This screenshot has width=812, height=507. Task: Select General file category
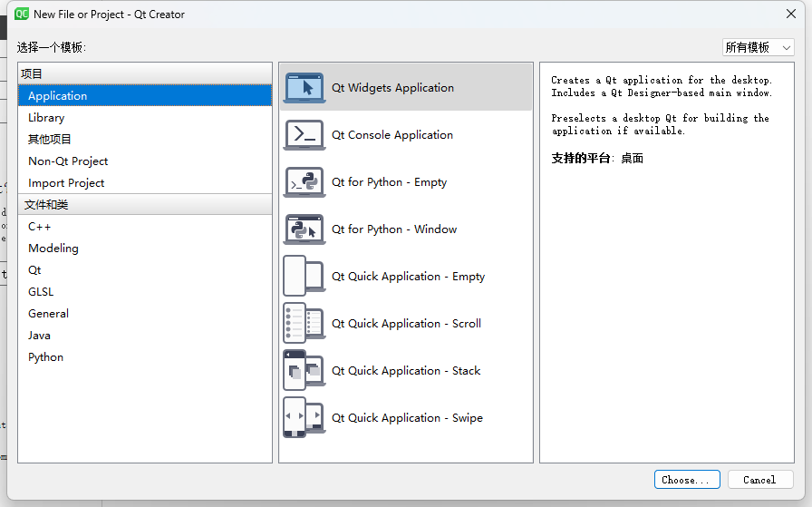tap(145, 314)
